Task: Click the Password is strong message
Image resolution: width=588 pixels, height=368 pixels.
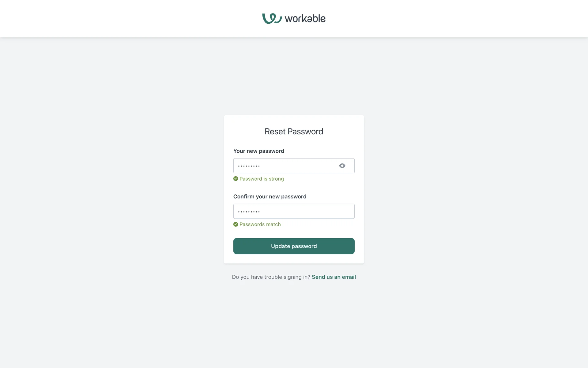Action: [x=262, y=179]
